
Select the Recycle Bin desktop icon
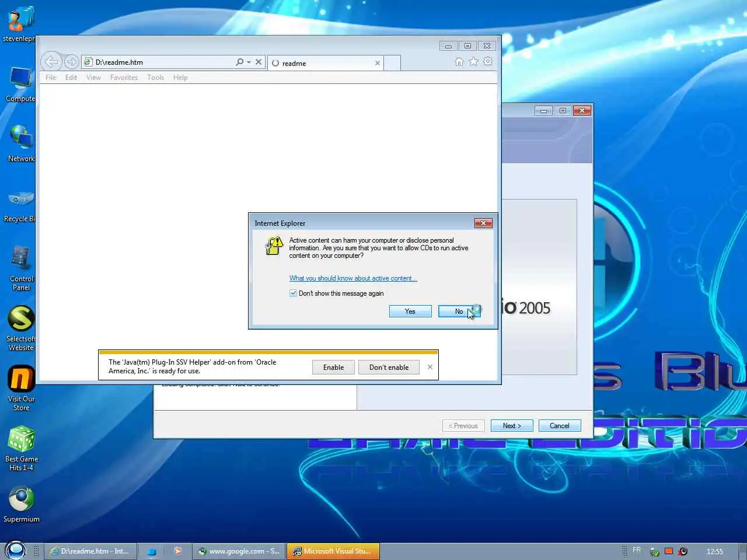[x=20, y=205]
